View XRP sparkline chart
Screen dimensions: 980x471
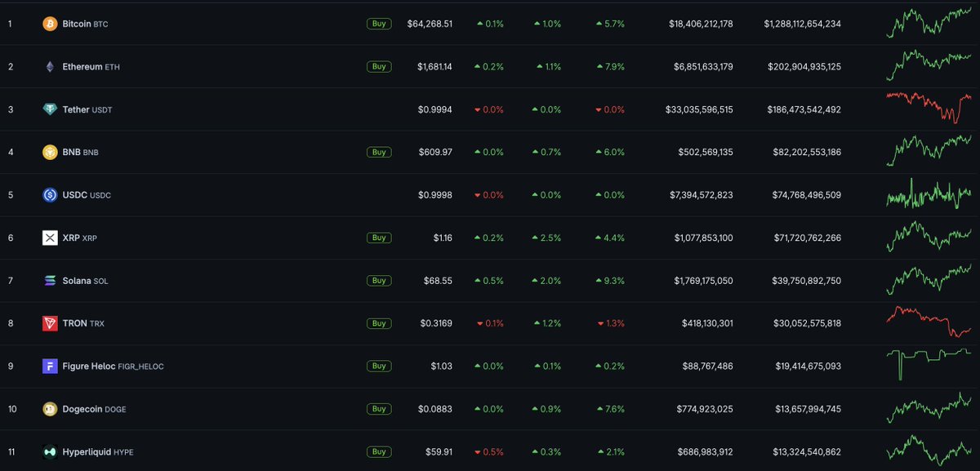point(929,236)
